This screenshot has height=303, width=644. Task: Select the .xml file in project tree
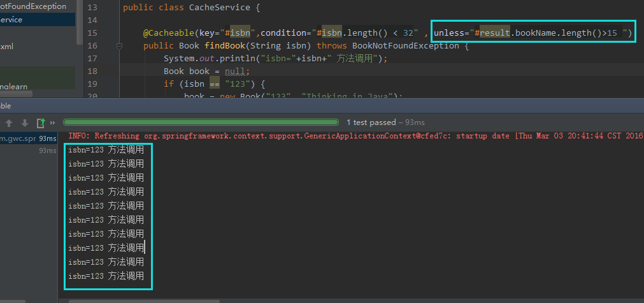coord(6,47)
